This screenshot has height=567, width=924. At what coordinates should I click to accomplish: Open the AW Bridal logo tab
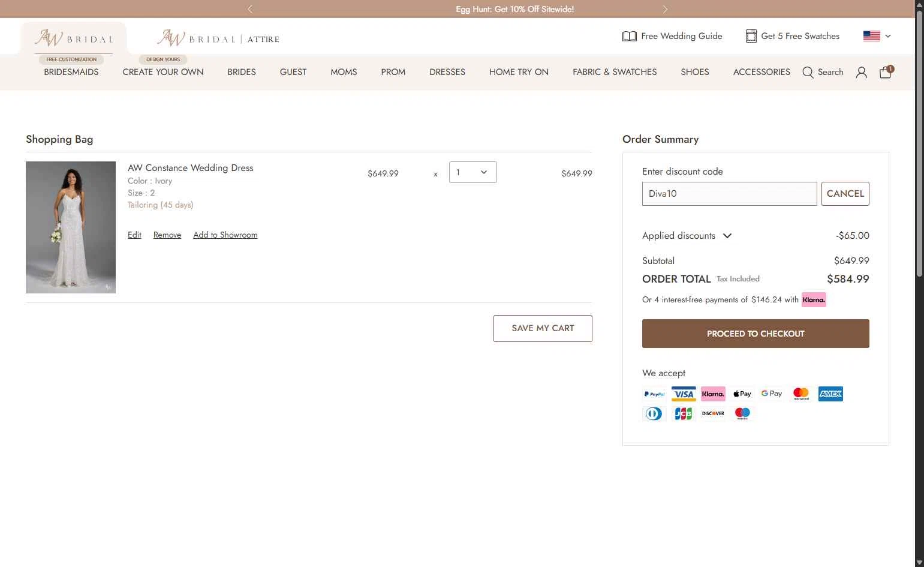pos(74,38)
